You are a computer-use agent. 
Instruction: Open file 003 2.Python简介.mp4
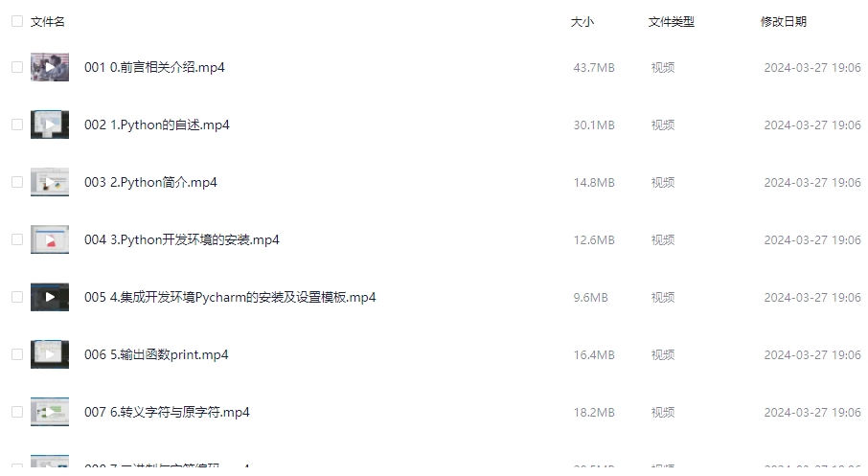click(150, 182)
